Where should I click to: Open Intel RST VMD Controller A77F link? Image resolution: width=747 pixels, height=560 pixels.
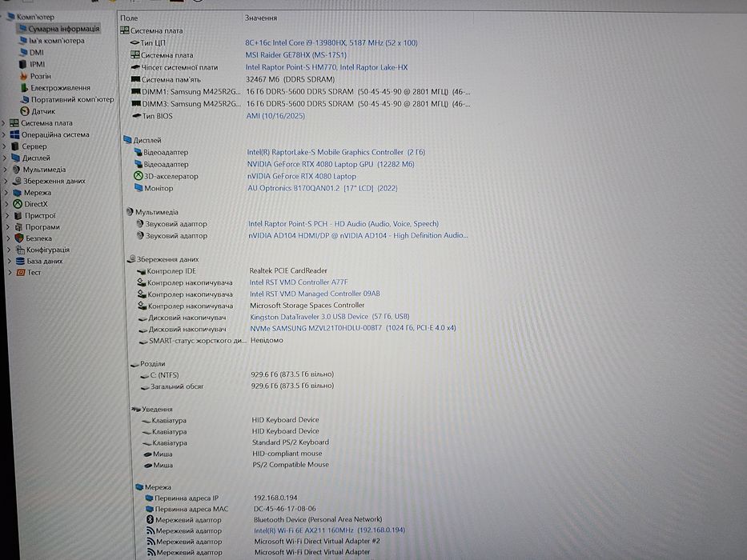pyautogui.click(x=298, y=282)
